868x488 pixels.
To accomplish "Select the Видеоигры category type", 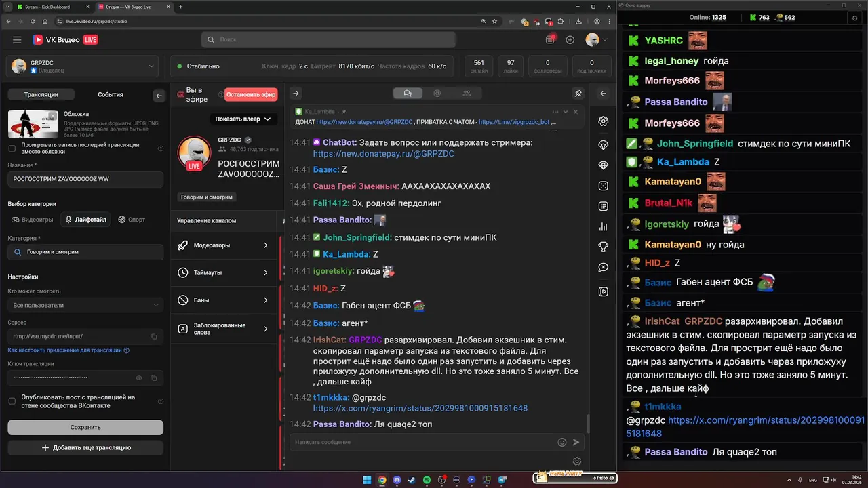I will click(33, 220).
